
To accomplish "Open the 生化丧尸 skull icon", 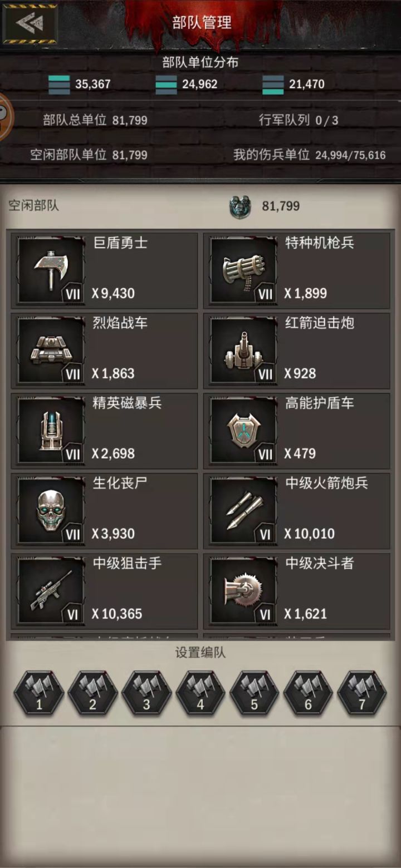I will (51, 511).
